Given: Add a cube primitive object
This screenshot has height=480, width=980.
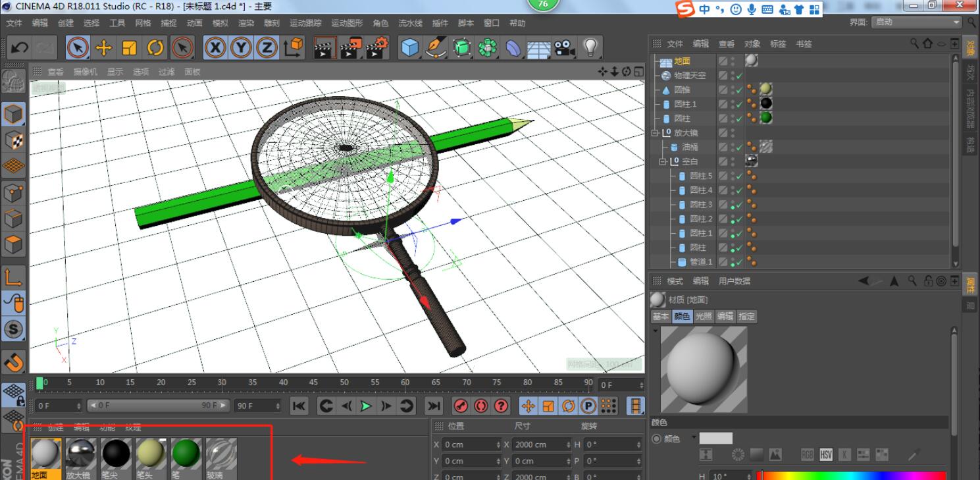Looking at the screenshot, I should (409, 47).
